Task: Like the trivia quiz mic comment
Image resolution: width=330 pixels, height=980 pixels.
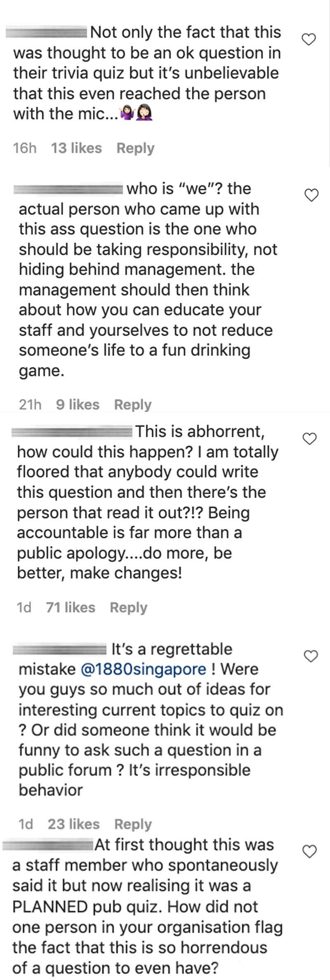Action: coord(309,40)
